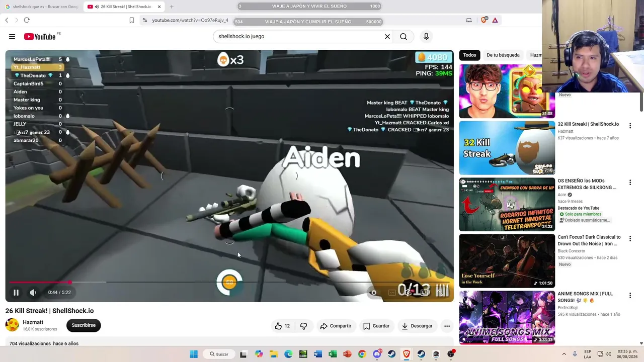Open the Silksong MODs video thumbnail
The image size is (644, 362).
(x=507, y=205)
